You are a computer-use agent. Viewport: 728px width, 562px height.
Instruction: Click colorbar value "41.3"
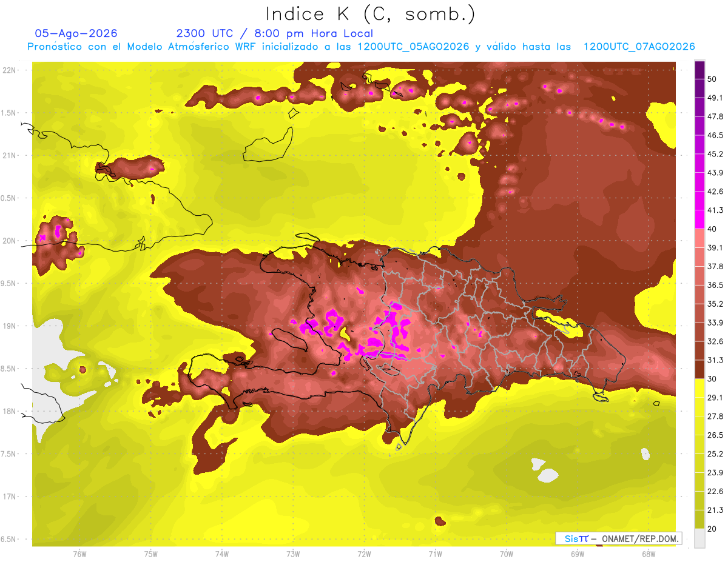(715, 210)
